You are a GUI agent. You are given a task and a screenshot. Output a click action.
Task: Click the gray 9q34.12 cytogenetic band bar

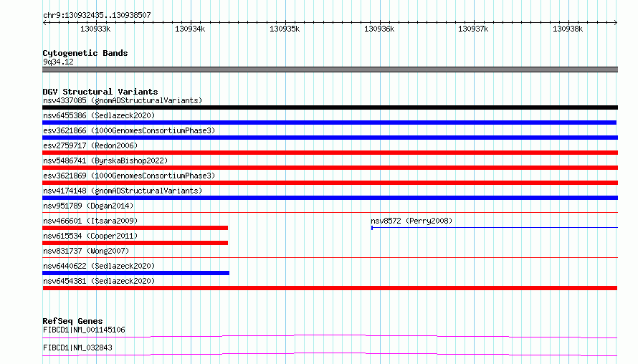tap(330, 70)
